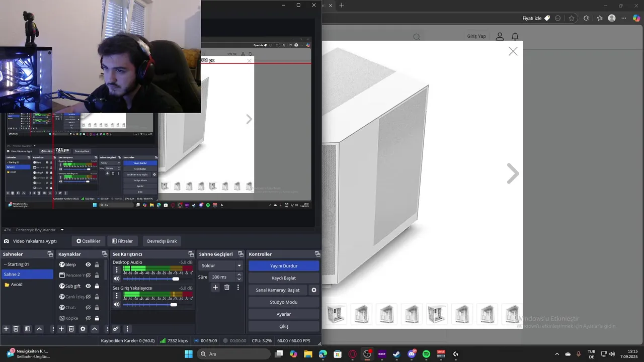Select the Sahne 2 scene
Viewport: 644px width, 362px height.
point(27,275)
